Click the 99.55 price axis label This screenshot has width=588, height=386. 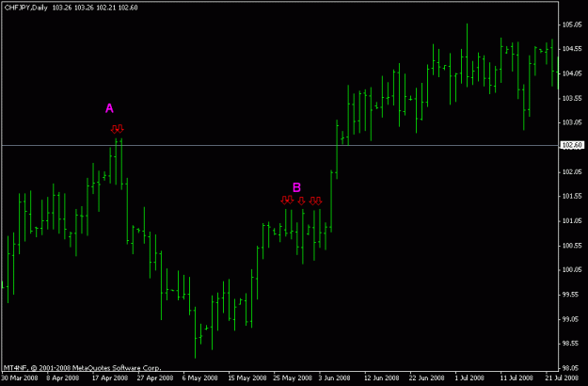(572, 295)
